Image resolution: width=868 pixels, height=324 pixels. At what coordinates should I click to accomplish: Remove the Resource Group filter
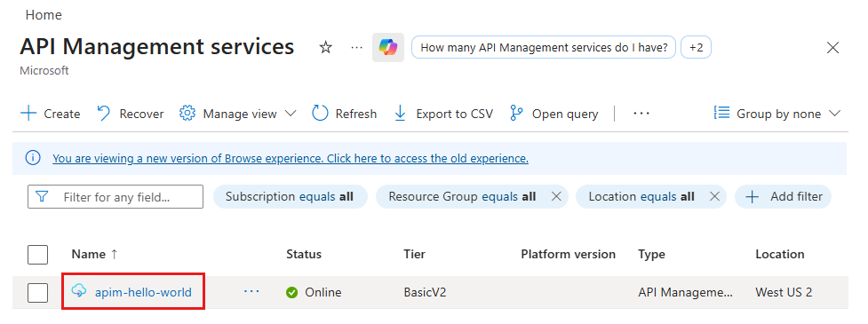(x=556, y=197)
